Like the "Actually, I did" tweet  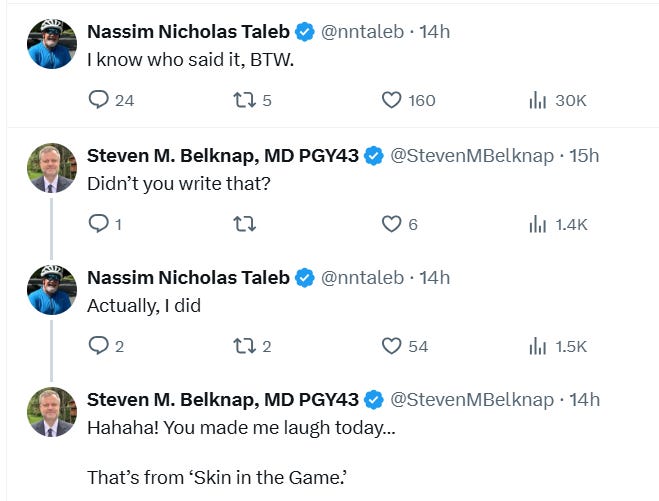point(392,346)
